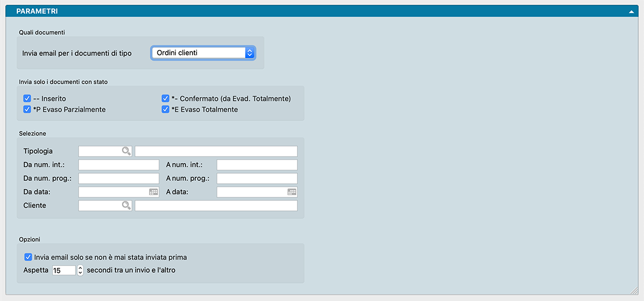Click the A num. int. field
This screenshot has height=301, width=644.
click(257, 165)
